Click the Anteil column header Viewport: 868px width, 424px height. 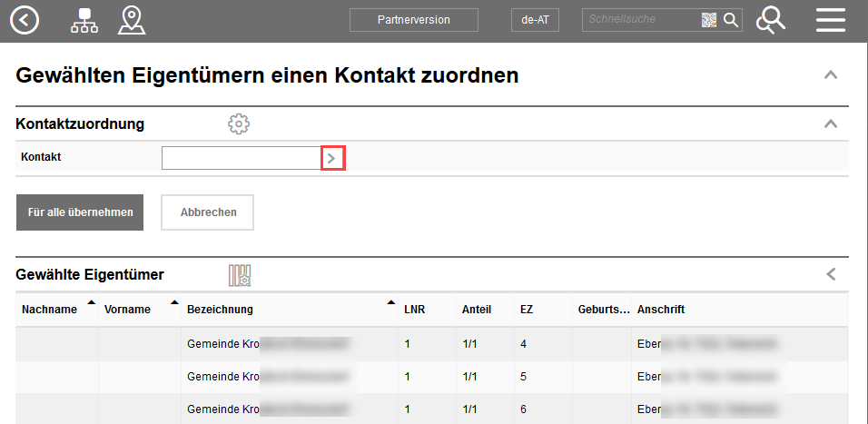pos(484,310)
